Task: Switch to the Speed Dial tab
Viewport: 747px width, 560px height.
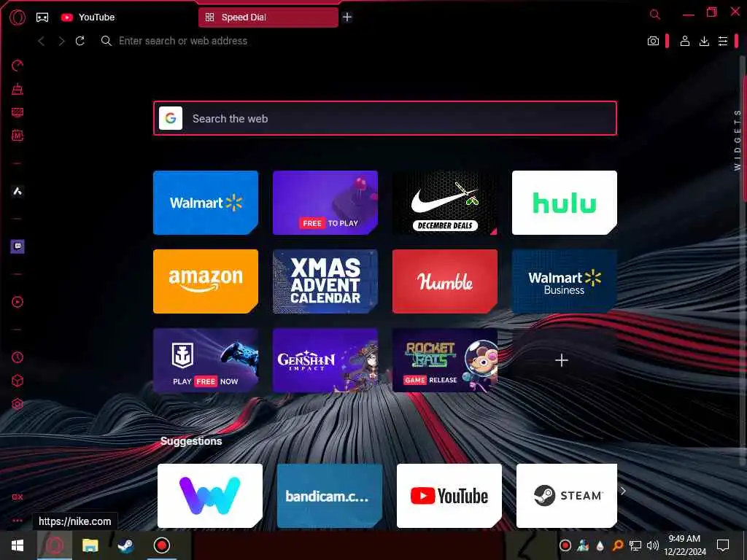Action: click(268, 17)
